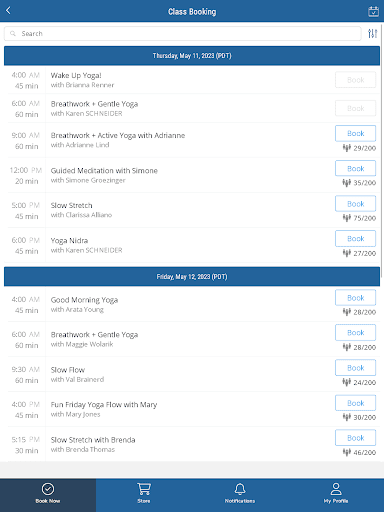Viewport: 384px width, 512px height.
Task: Click the search magnifier icon
Action: [x=13, y=33]
